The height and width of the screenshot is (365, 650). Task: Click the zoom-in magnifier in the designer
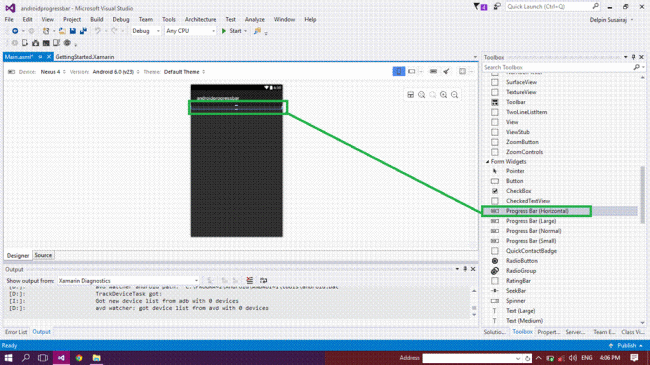point(444,95)
